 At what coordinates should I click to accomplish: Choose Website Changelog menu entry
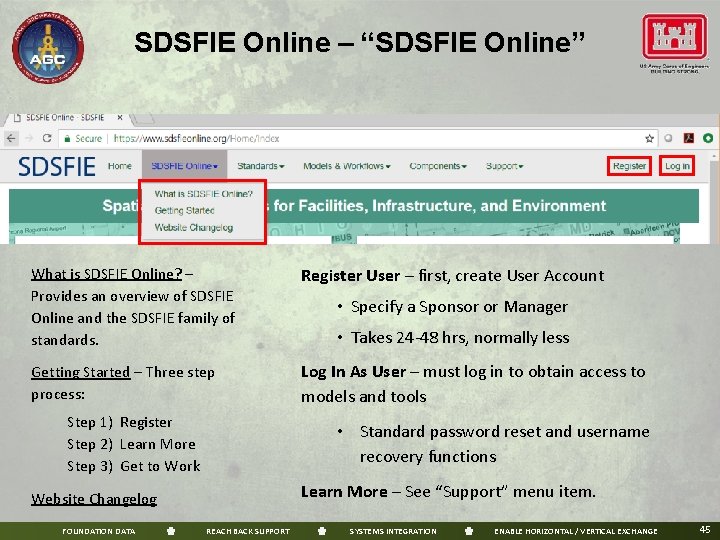[193, 227]
